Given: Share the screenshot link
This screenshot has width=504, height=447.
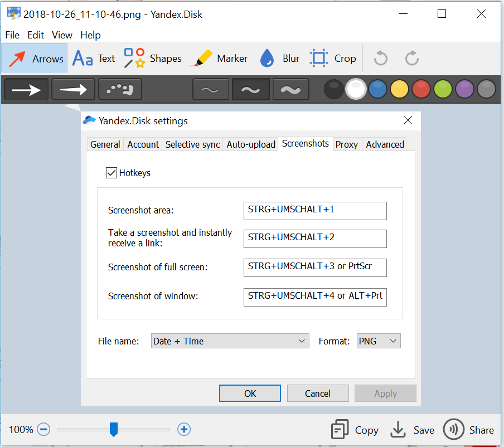Looking at the screenshot, I should click(468, 430).
